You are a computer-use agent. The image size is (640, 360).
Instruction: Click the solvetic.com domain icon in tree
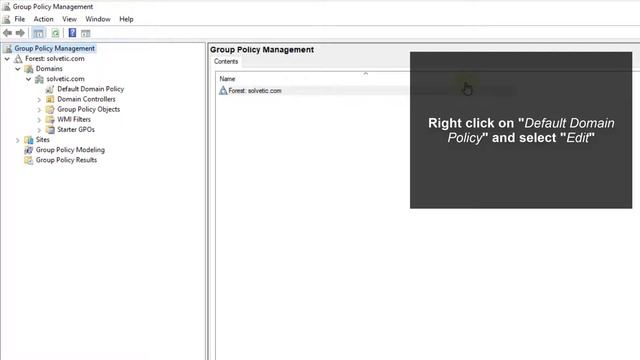tap(39, 79)
